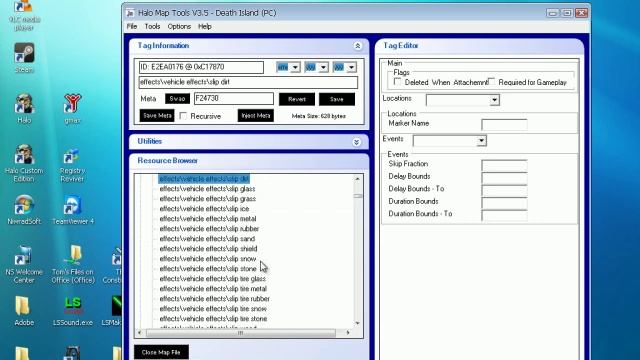The height and width of the screenshot is (360, 640).
Task: Select the slip grass tag entry
Action: tap(208, 199)
